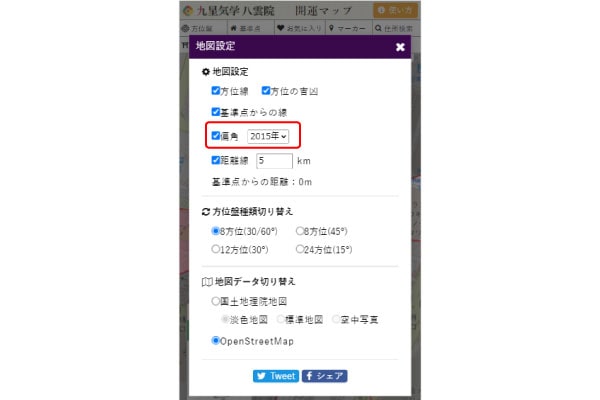Click the orange 使い方 button
The height and width of the screenshot is (400, 600).
coord(395,10)
